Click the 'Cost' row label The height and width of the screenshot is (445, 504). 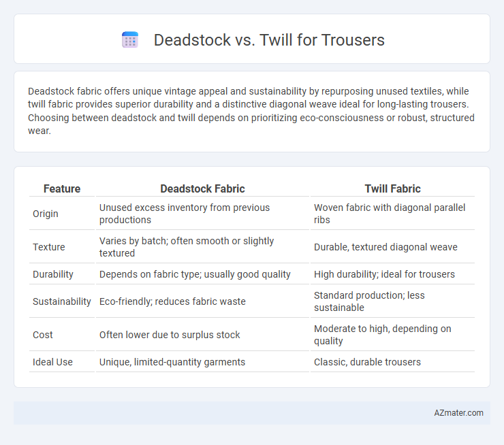coord(43,335)
